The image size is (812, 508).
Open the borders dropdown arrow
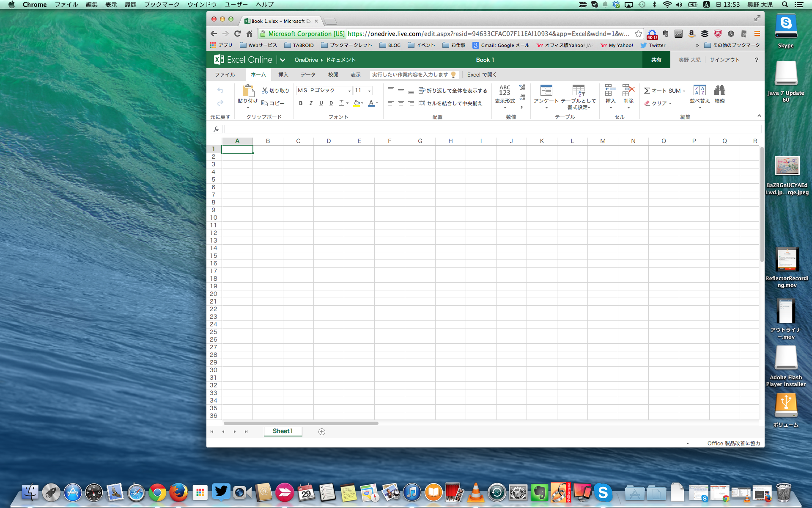coord(348,103)
